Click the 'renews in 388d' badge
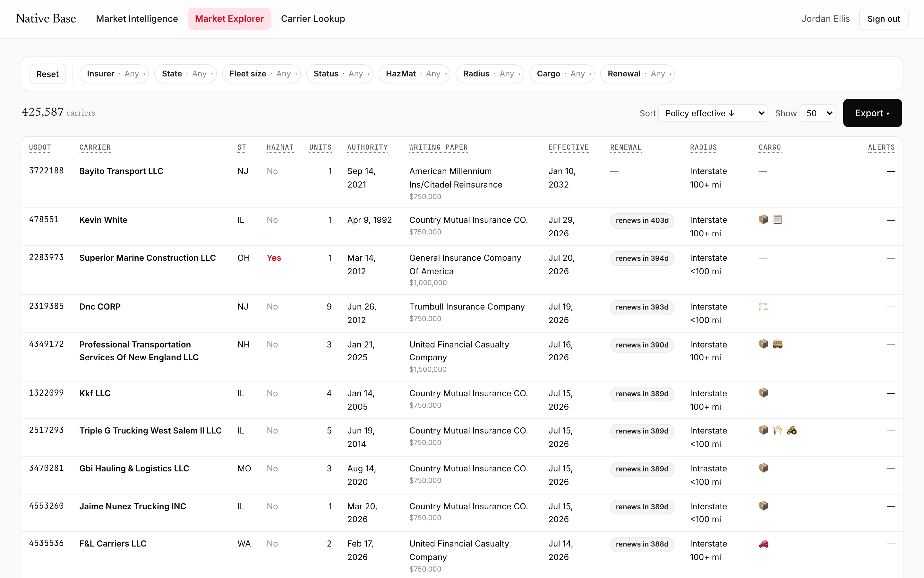This screenshot has height=578, width=924. click(642, 544)
